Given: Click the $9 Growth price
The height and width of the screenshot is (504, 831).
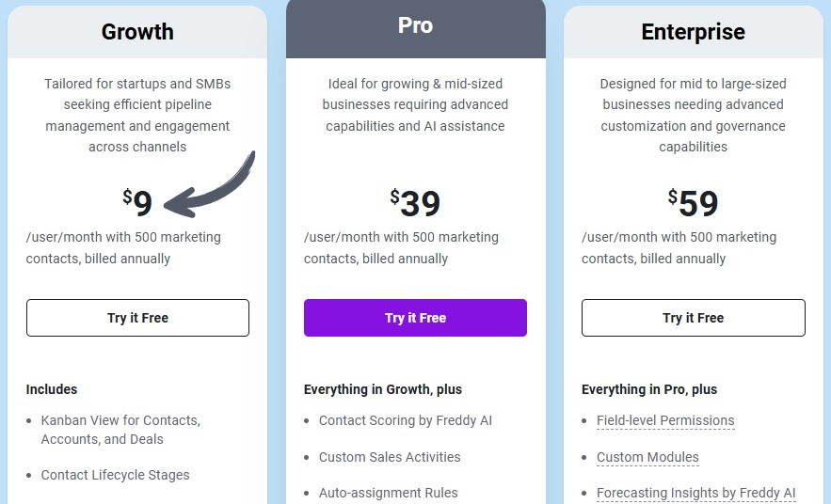Looking at the screenshot, I should pyautogui.click(x=137, y=203).
